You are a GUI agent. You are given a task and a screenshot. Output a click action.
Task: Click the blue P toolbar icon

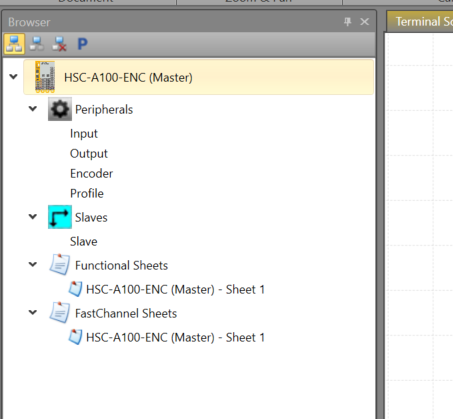82,44
